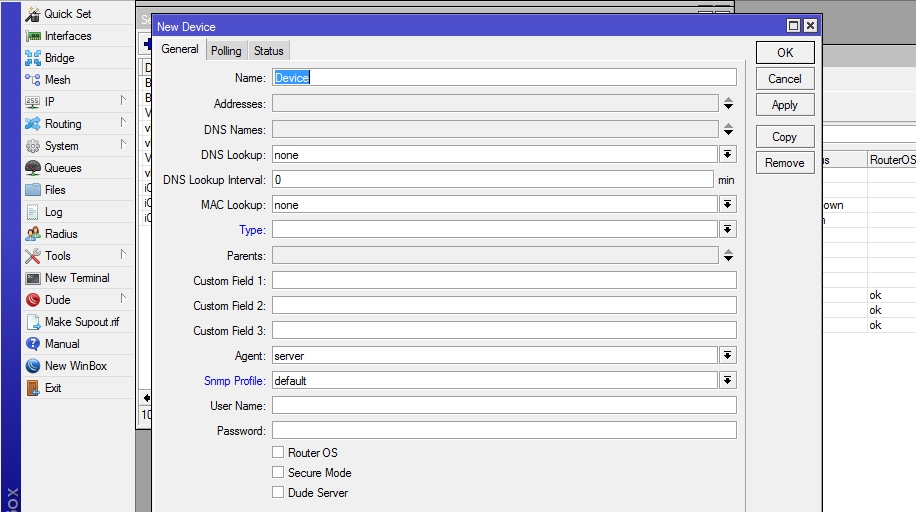Enable the Router OS checkbox
This screenshot has width=916, height=512.
pyautogui.click(x=278, y=452)
